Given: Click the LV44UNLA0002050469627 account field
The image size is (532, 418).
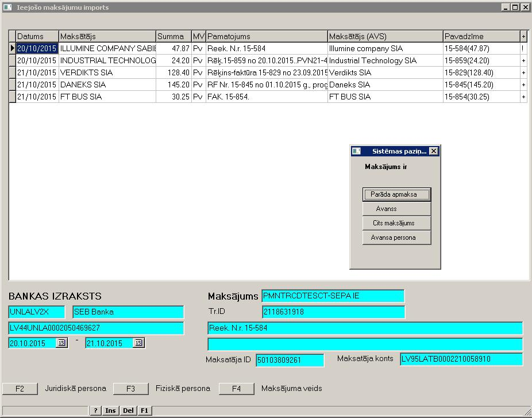Looking at the screenshot, I should (96, 328).
